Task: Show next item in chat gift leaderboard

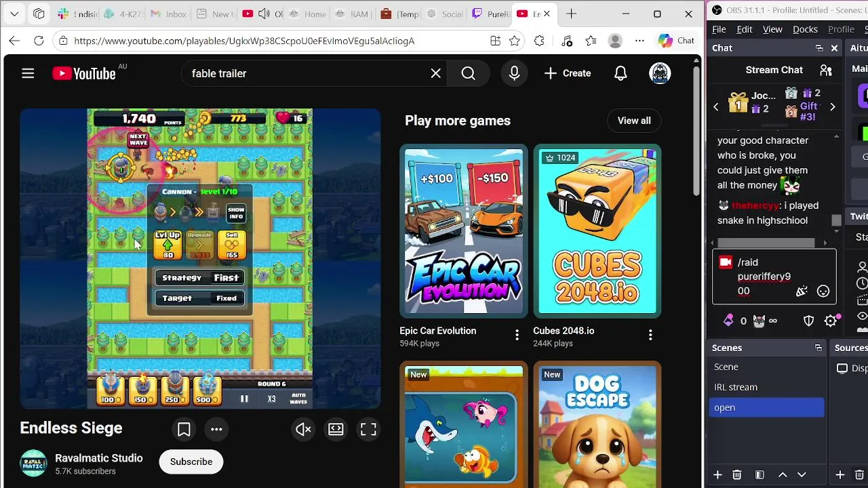Action: (x=833, y=106)
